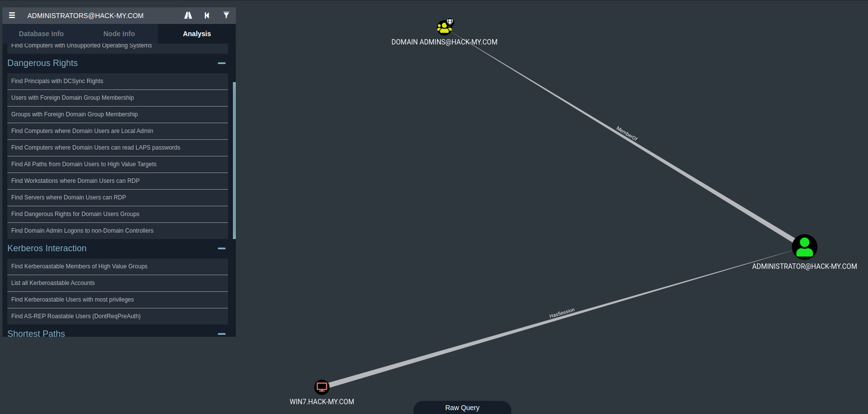Click the Analysis panel scrollbar
Viewport: 868px width, 414px height.
point(234,160)
